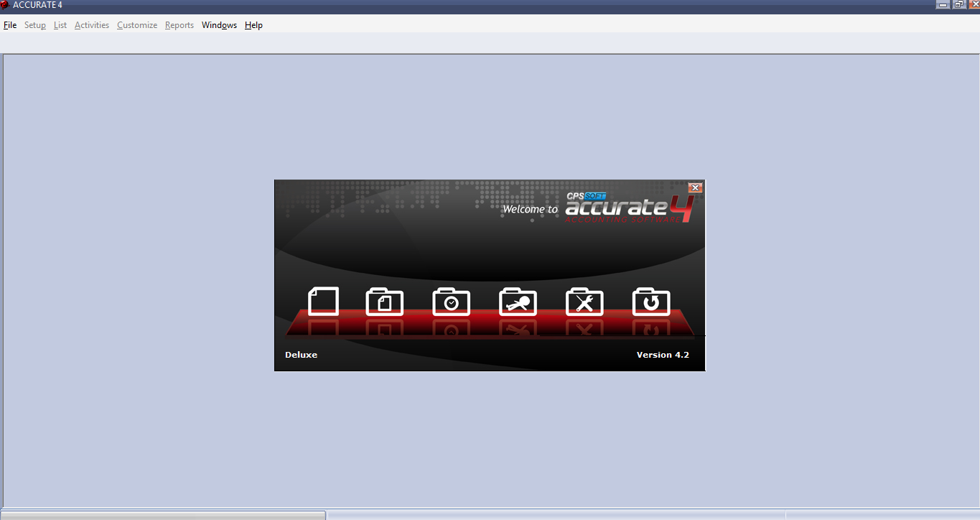Click the Deluxe edition label
The height and width of the screenshot is (520, 980).
301,354
